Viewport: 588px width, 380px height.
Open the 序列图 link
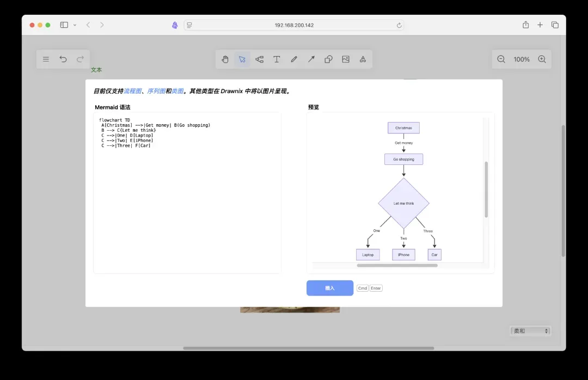pos(156,91)
